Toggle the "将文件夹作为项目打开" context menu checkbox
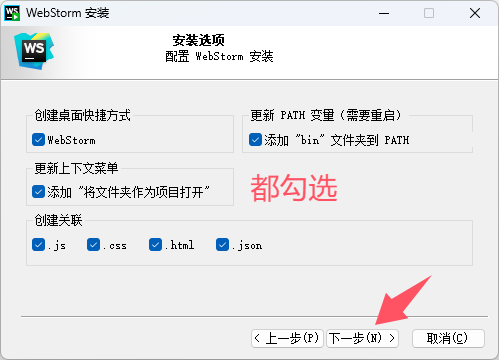This screenshot has height=360, width=499. pos(38,192)
